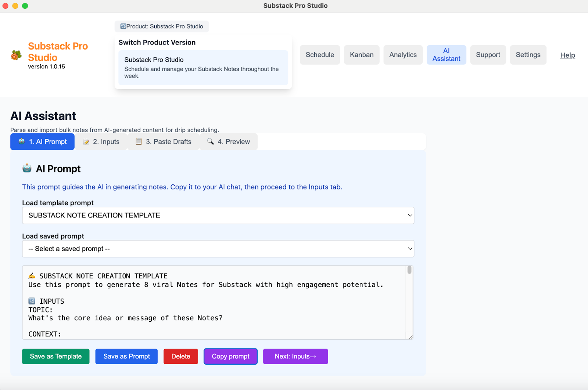Copy prompt to clipboard
The width and height of the screenshot is (588, 390).
tap(230, 356)
